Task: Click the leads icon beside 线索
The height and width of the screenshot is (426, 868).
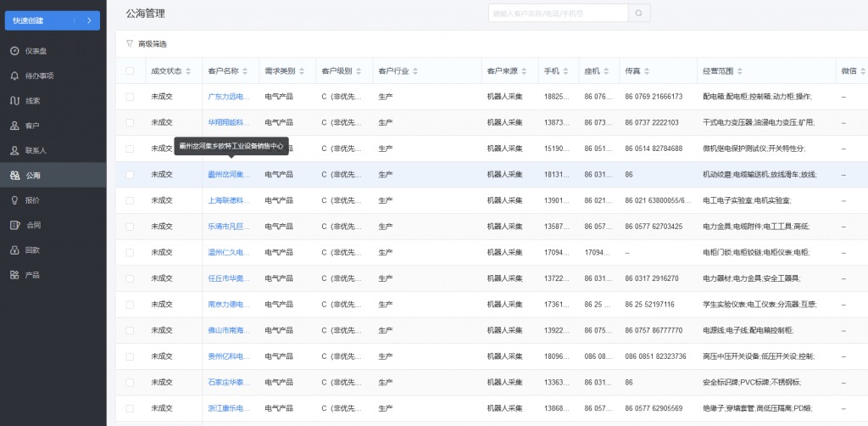Action: 14,101
